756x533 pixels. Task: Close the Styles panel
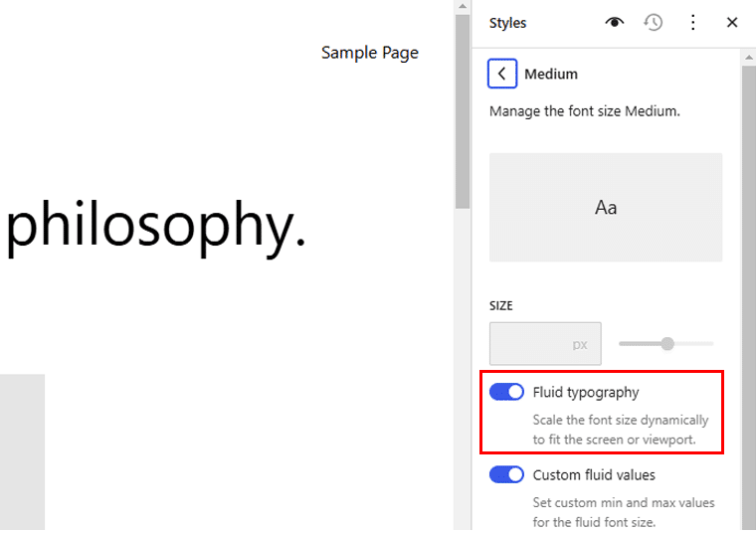click(732, 23)
